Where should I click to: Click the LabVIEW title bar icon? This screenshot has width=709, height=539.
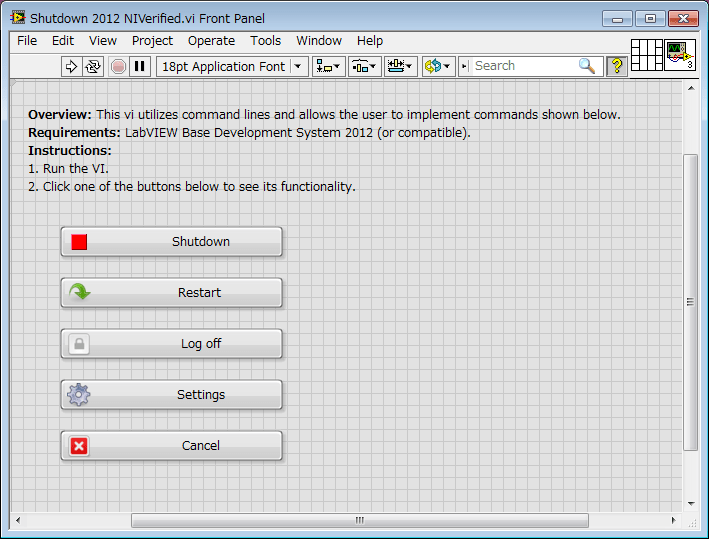(x=18, y=18)
